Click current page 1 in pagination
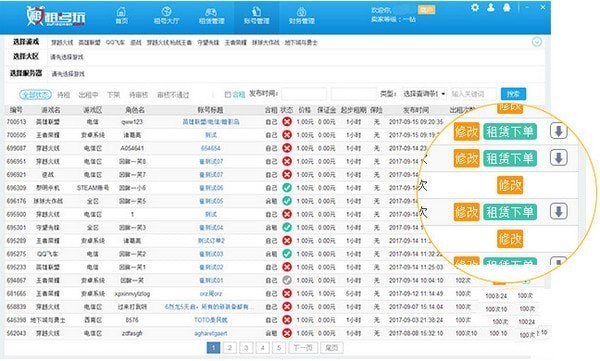Viewport: 600px width, 361px height. point(213,348)
